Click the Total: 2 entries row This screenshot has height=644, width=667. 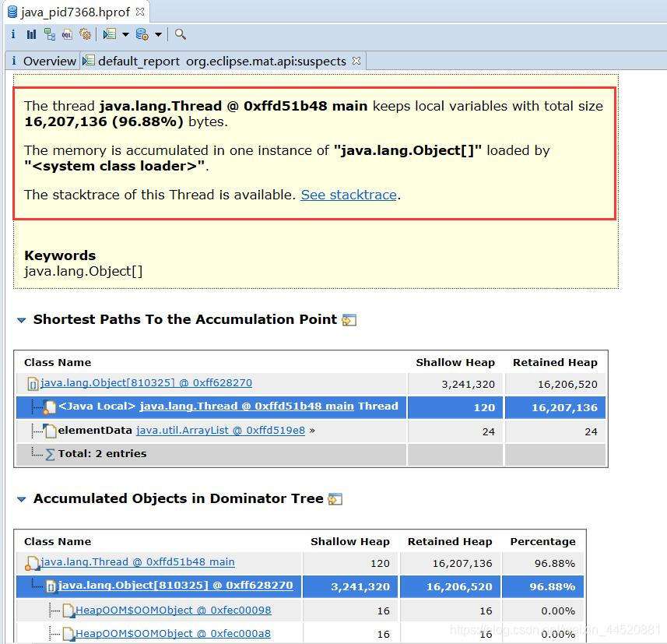coord(311,454)
